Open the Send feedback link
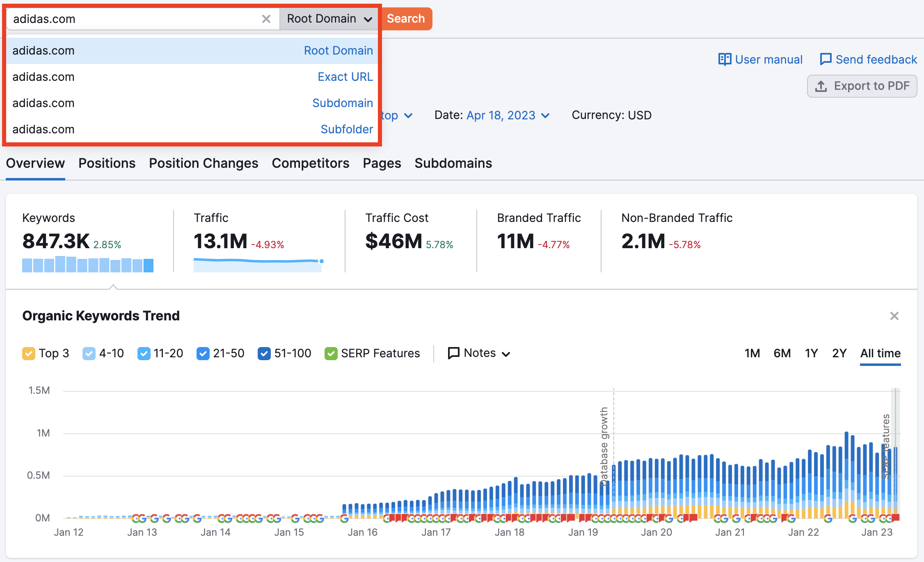This screenshot has width=924, height=562. click(x=868, y=59)
